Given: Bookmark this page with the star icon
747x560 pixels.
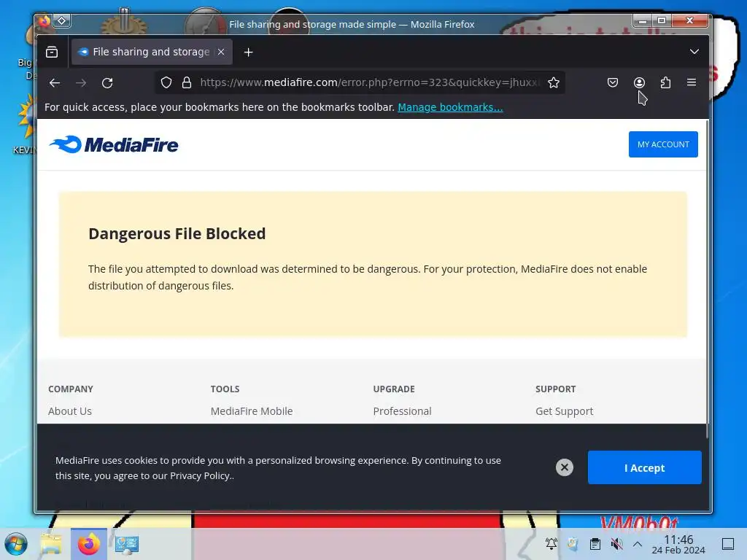Looking at the screenshot, I should 553,83.
